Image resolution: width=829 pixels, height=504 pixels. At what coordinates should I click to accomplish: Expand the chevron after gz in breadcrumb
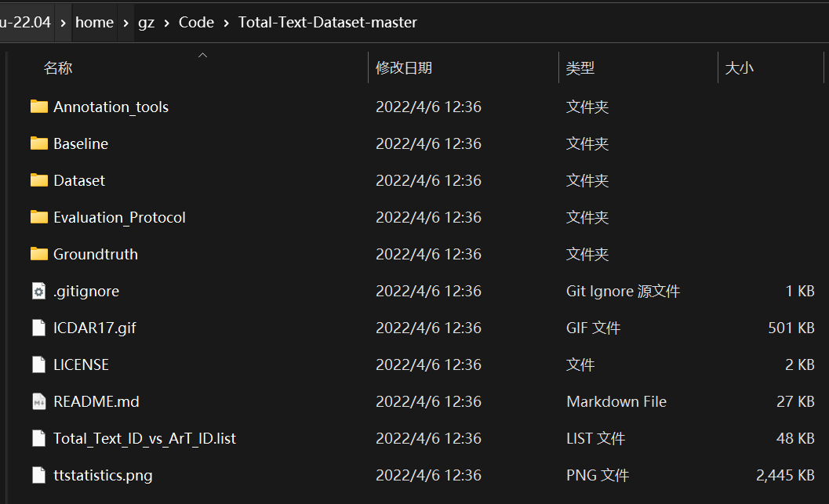166,23
